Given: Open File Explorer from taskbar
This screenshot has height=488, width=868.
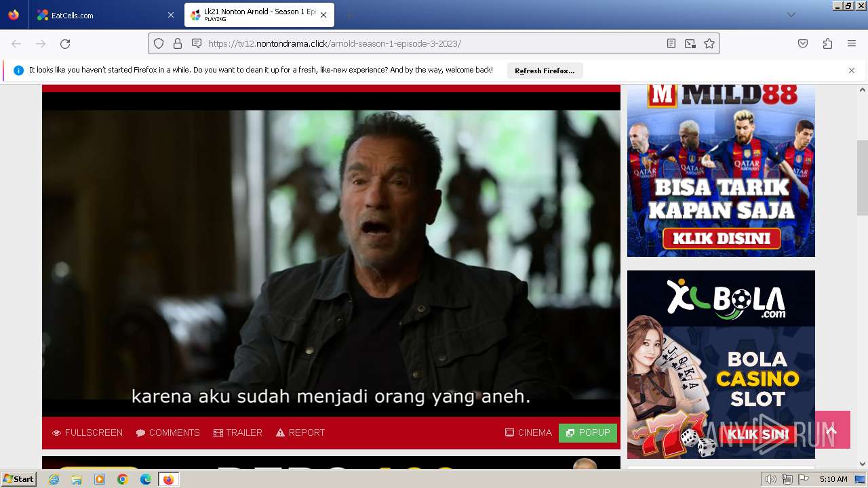Looking at the screenshot, I should pyautogui.click(x=77, y=479).
